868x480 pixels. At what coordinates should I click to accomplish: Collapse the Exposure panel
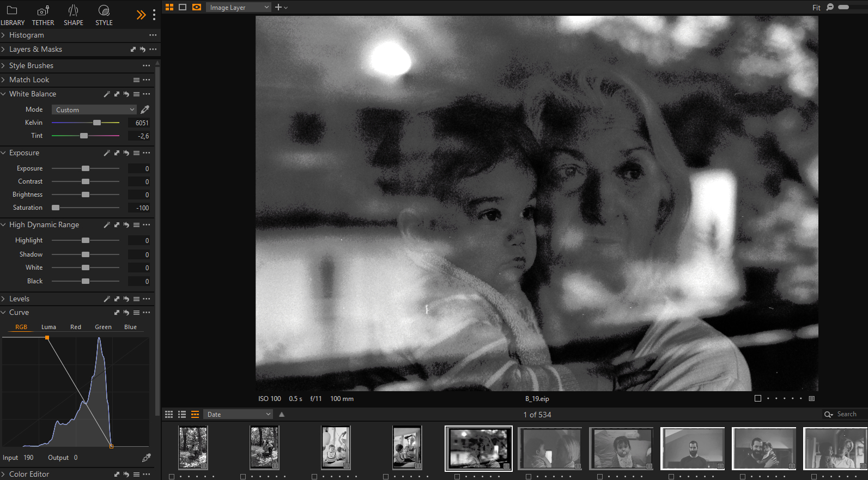(x=3, y=153)
